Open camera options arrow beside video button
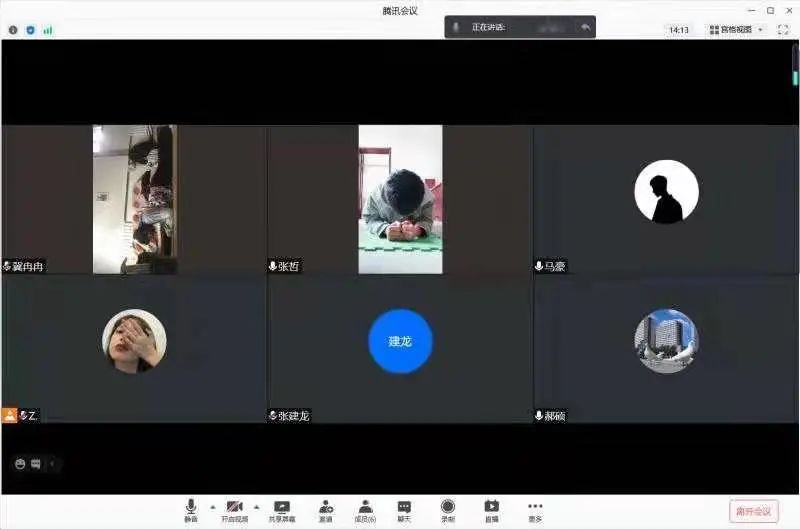Image resolution: width=800 pixels, height=529 pixels. click(257, 507)
